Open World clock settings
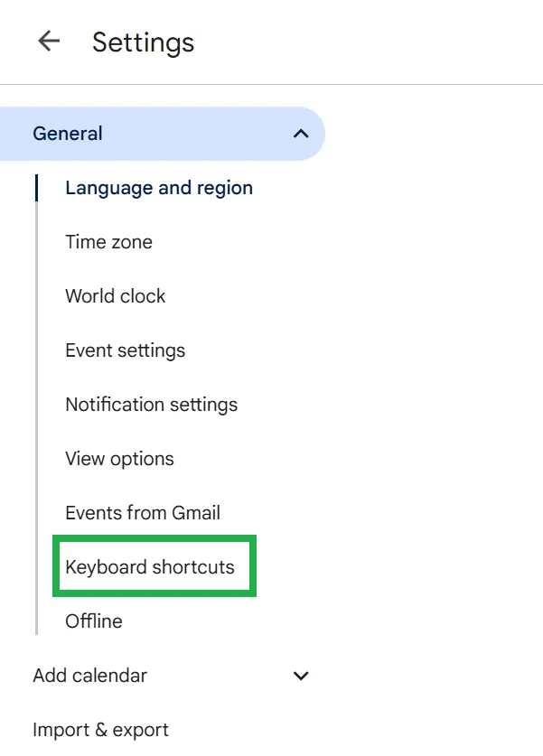 pos(116,296)
